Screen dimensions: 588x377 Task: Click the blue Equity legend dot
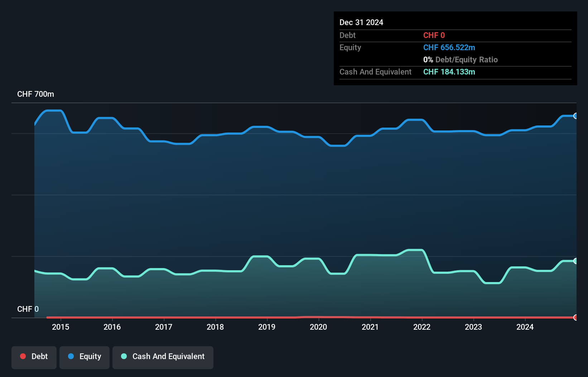(x=71, y=356)
